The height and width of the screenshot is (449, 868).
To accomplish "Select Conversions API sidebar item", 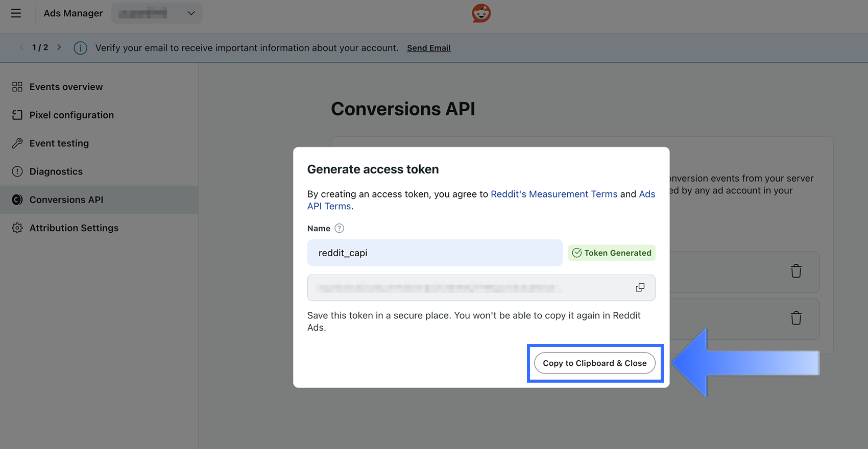I will click(x=66, y=200).
